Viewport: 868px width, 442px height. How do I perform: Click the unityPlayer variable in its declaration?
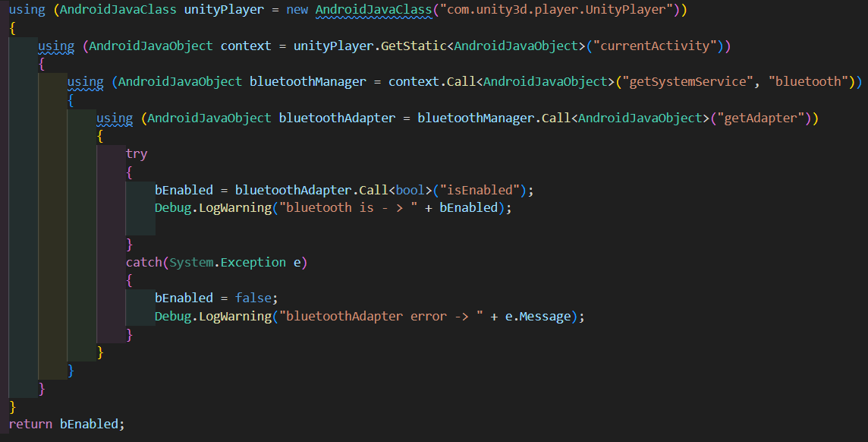click(224, 10)
